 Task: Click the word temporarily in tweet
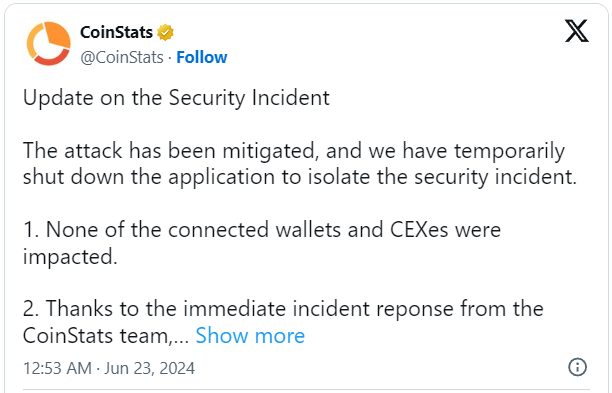point(509,151)
